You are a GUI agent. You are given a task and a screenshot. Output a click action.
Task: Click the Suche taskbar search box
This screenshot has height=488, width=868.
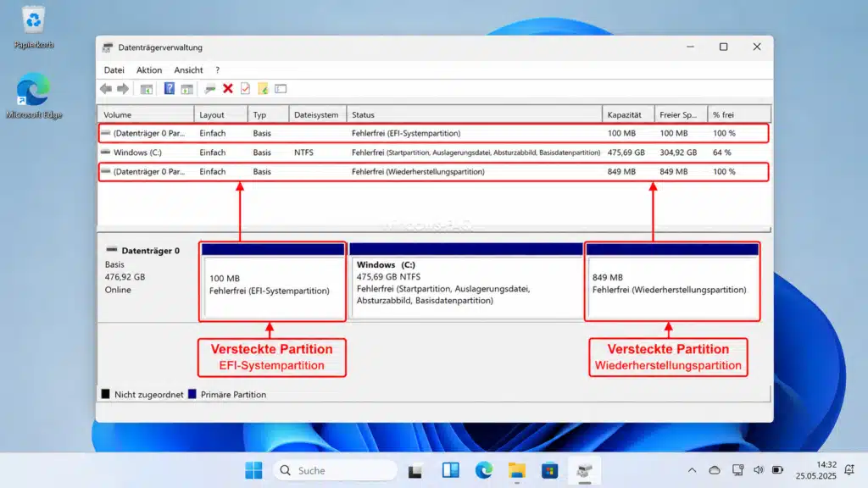(x=336, y=470)
